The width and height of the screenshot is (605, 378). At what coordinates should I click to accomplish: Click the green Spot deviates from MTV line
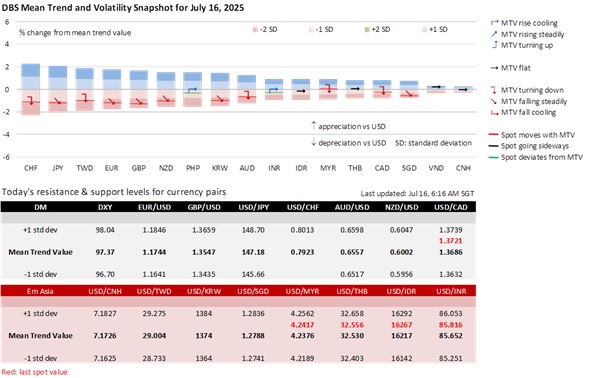tap(493, 157)
